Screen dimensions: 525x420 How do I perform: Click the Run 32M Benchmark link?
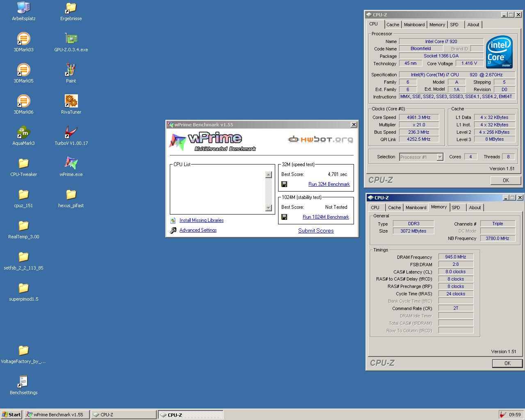click(x=329, y=184)
